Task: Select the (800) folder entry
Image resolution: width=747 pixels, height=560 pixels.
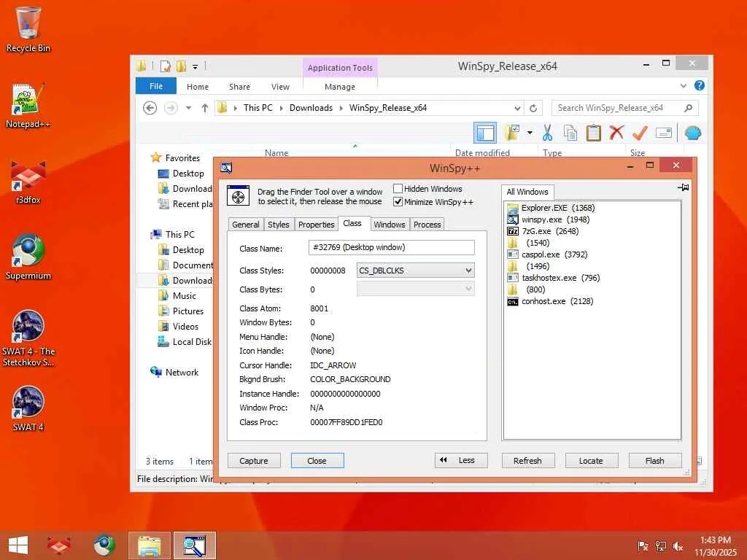Action: click(x=527, y=289)
